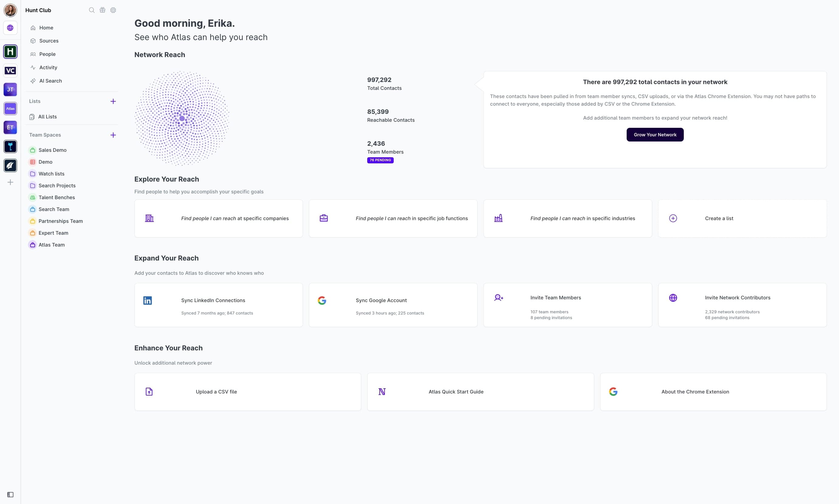Open Invite Team Members card
Image resolution: width=839 pixels, height=504 pixels.
(x=567, y=305)
